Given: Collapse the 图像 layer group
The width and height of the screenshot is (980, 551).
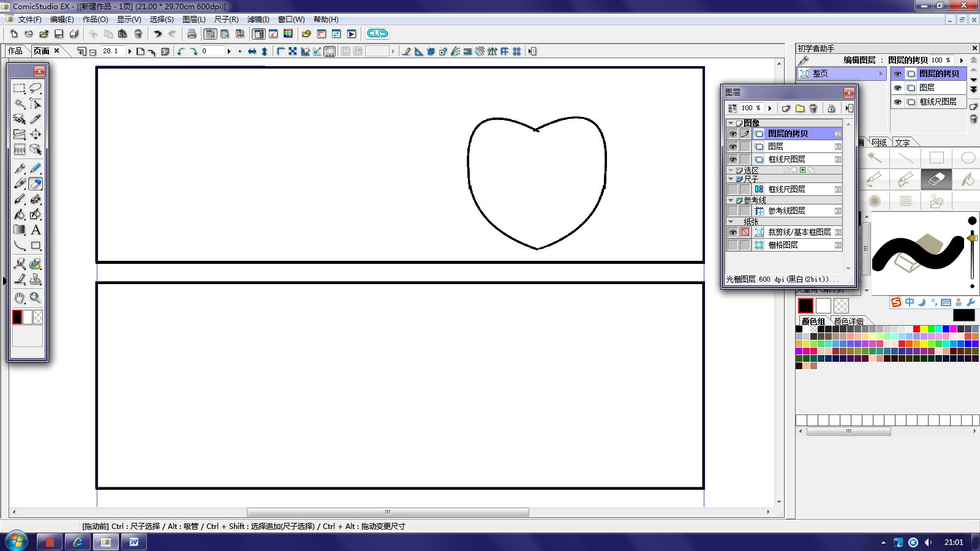Looking at the screenshot, I should 731,123.
